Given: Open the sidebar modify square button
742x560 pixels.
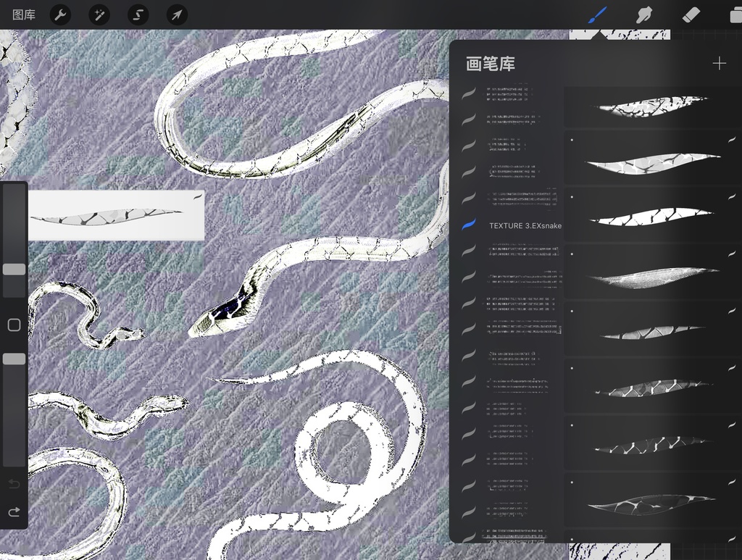Looking at the screenshot, I should [x=13, y=325].
